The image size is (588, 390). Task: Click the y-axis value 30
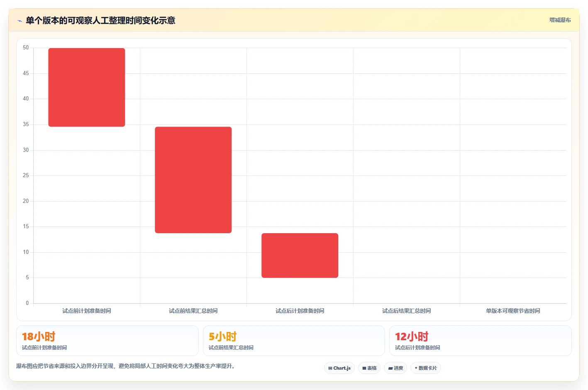pyautogui.click(x=26, y=150)
